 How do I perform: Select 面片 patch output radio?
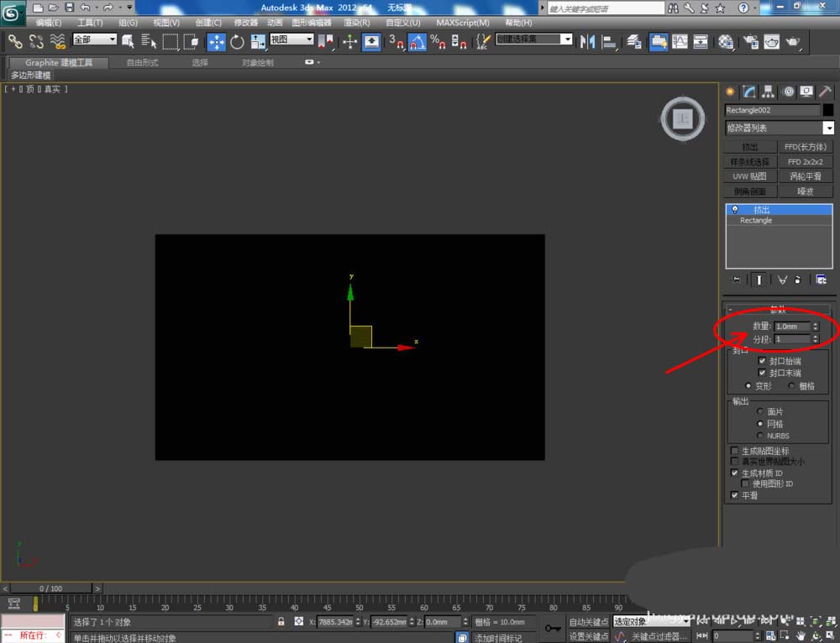(759, 411)
